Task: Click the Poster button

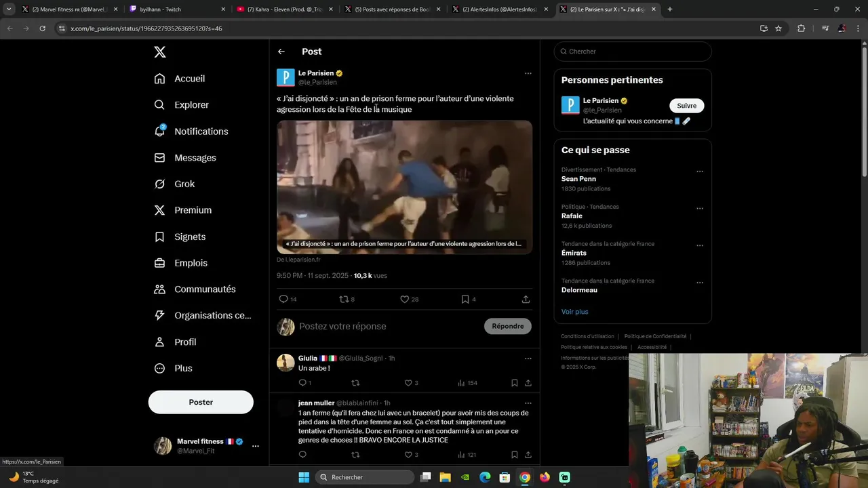Action: 201,402
